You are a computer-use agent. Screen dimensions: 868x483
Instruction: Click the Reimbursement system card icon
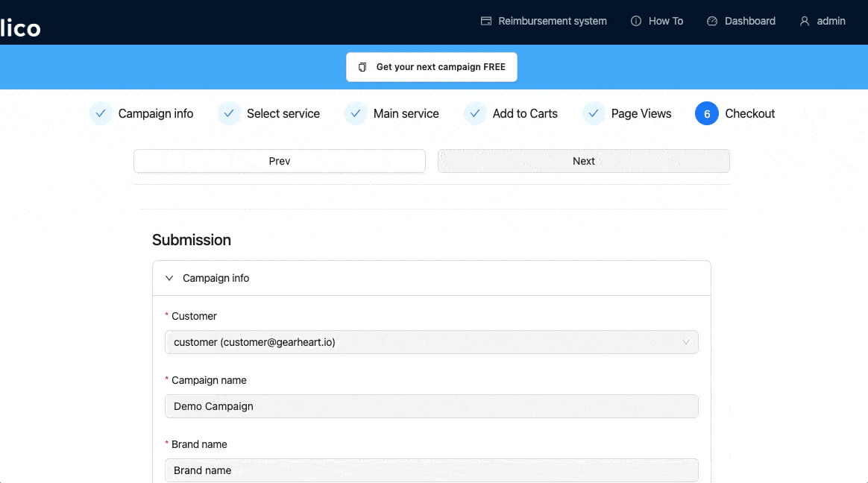pyautogui.click(x=486, y=21)
